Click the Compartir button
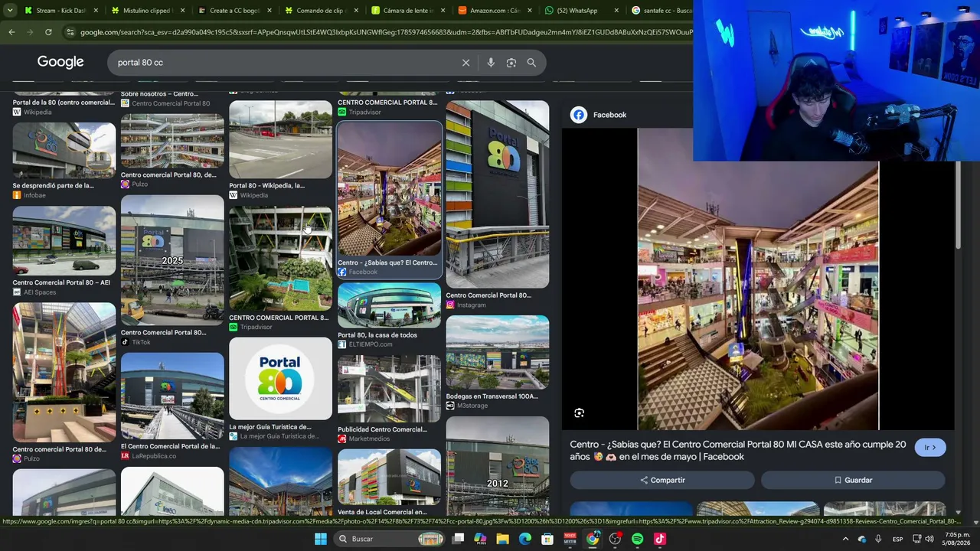 662,480
